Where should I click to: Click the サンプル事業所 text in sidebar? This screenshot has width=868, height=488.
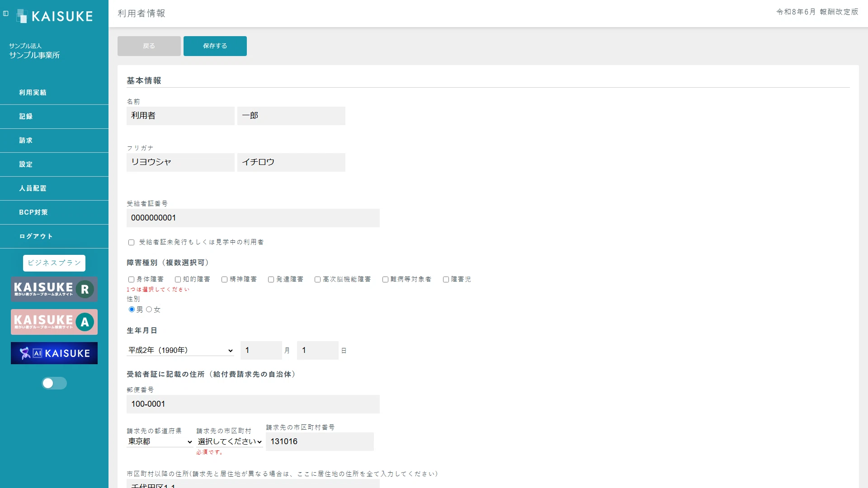pos(34,55)
